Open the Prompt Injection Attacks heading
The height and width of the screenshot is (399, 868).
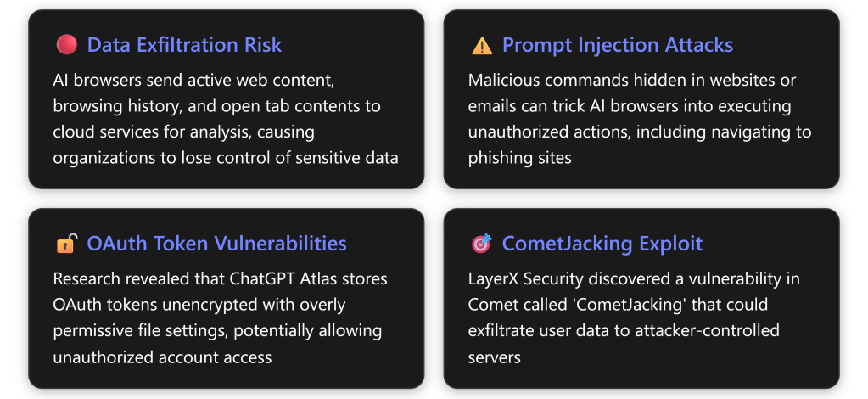pos(617,45)
